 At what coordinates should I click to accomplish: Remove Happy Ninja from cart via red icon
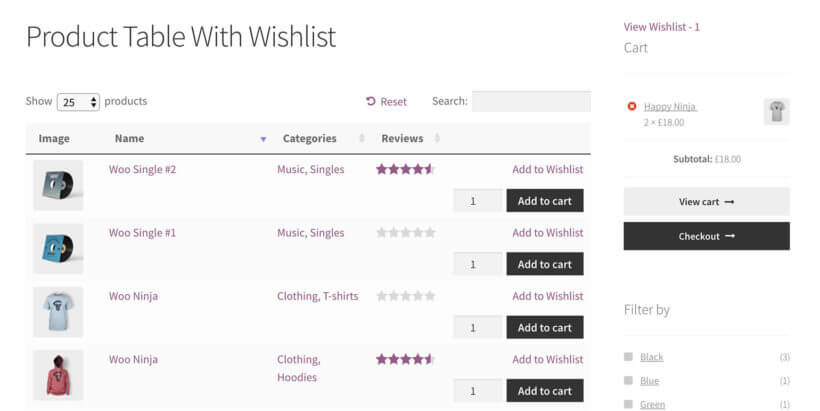click(632, 106)
